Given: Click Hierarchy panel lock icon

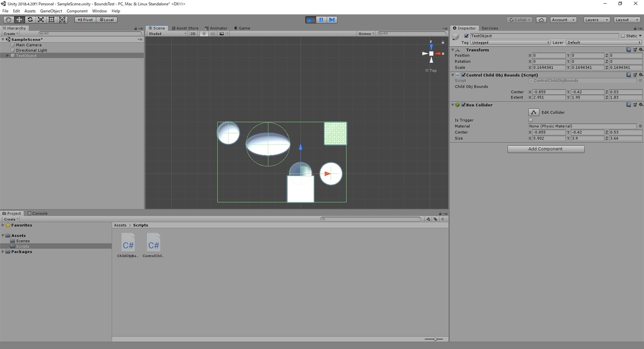Looking at the screenshot, I should click(135, 28).
